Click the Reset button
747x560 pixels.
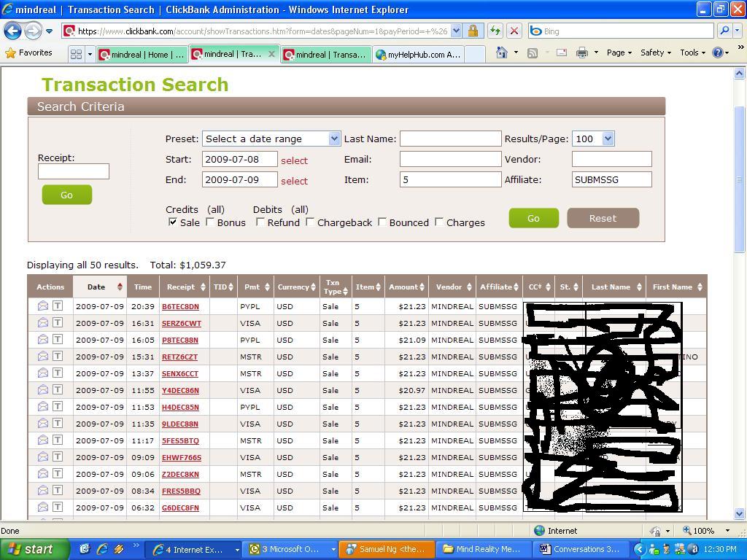[603, 218]
